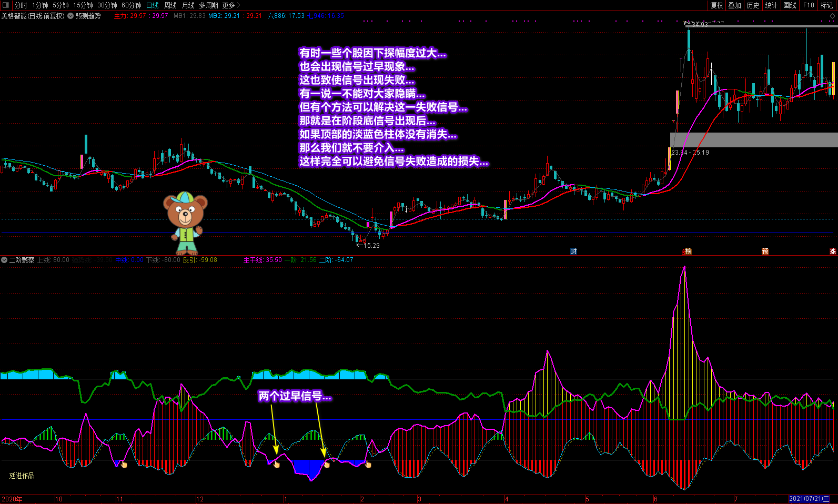Click the 涨 marker icon at right edge
This screenshot has width=838, height=504.
pyautogui.click(x=833, y=251)
